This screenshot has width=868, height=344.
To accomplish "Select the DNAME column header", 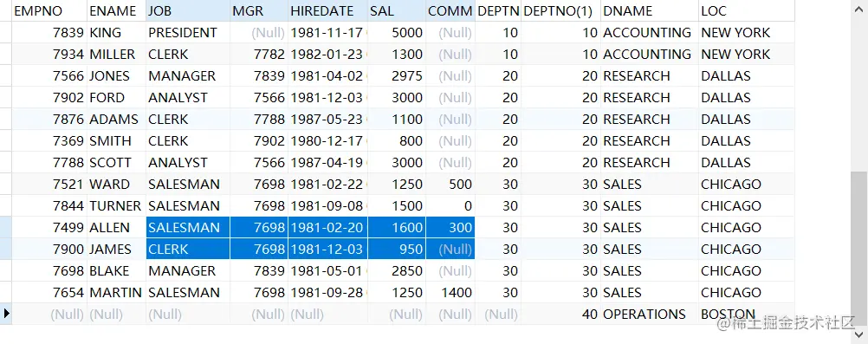I will [650, 10].
